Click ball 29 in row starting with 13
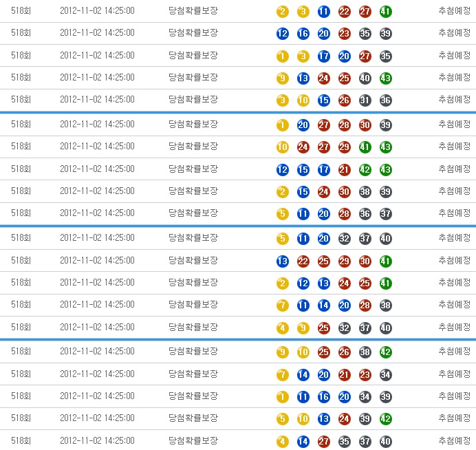The height and width of the screenshot is (450, 476). point(344,261)
